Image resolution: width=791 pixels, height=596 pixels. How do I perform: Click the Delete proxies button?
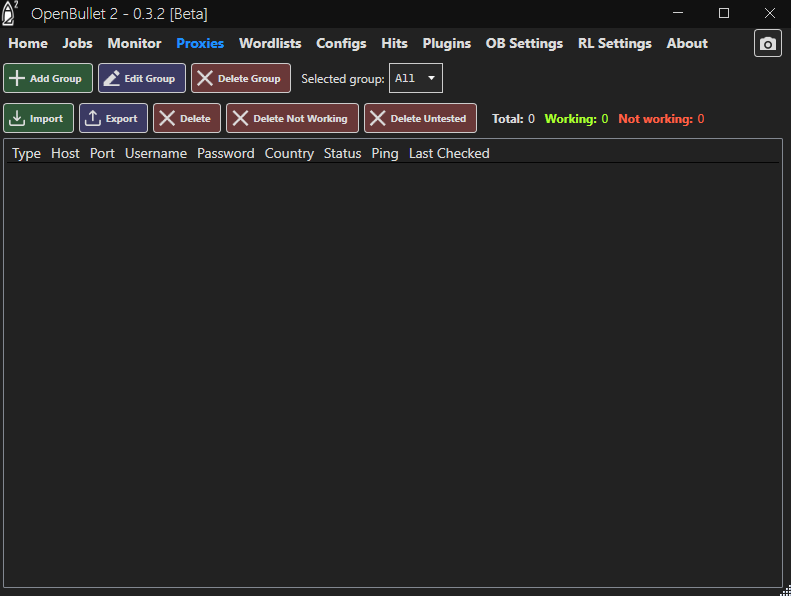pyautogui.click(x=186, y=118)
